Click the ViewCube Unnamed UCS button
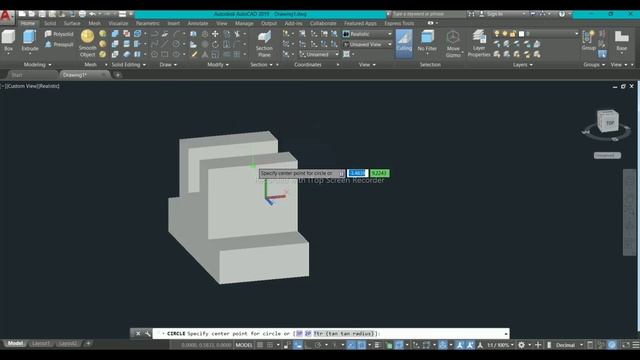The width and height of the screenshot is (640, 360). point(607,155)
